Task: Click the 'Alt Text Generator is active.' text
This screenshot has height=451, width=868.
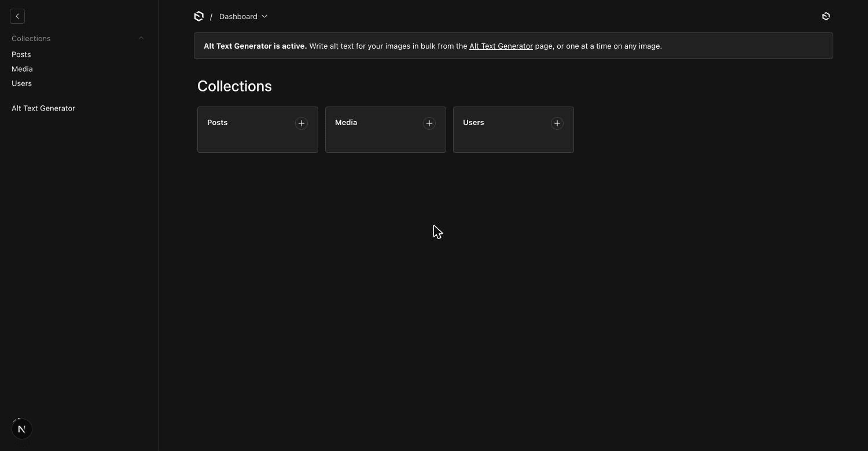Action: point(255,46)
